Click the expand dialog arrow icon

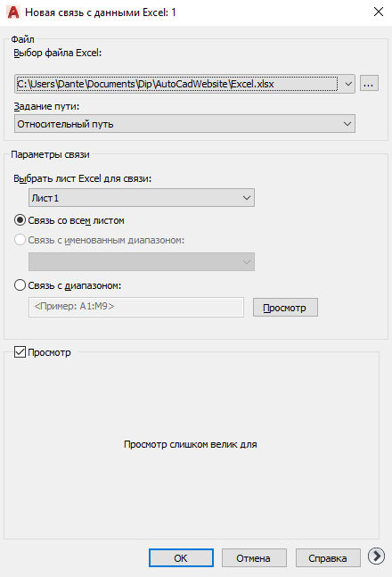[x=376, y=556]
